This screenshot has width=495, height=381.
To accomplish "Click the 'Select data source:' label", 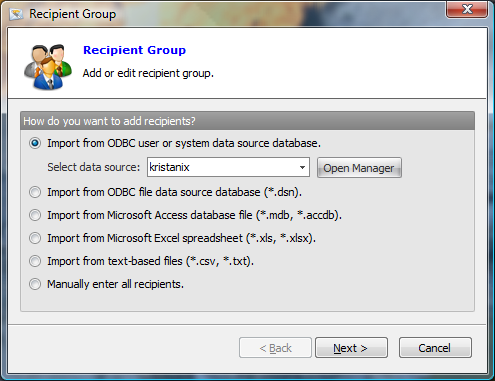I will tap(94, 167).
